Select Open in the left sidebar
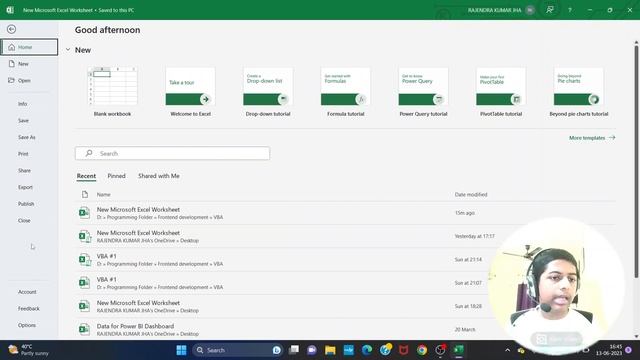 [x=24, y=80]
